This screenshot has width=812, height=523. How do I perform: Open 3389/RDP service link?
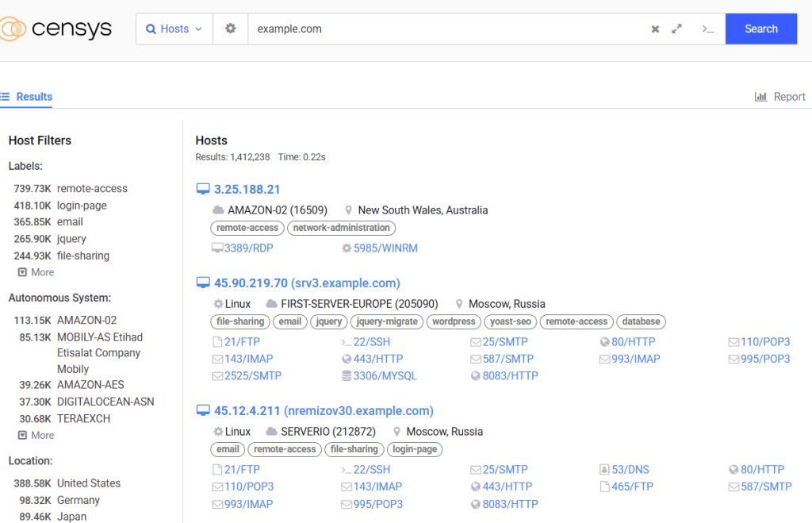click(248, 248)
